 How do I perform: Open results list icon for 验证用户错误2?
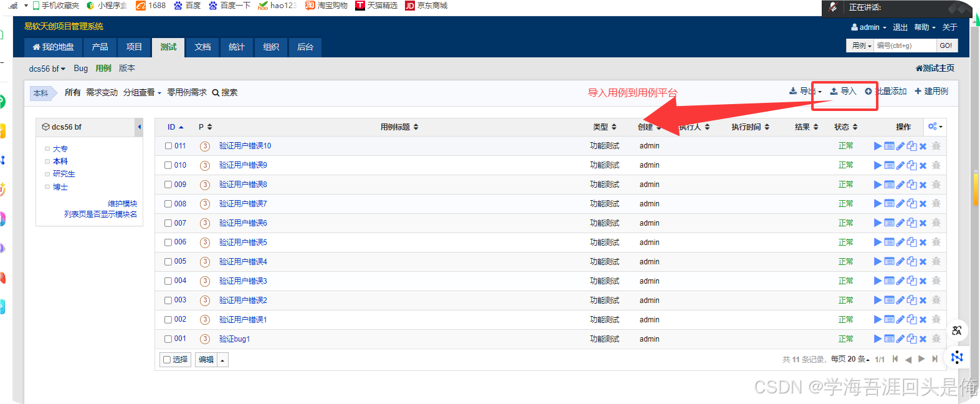pos(889,301)
